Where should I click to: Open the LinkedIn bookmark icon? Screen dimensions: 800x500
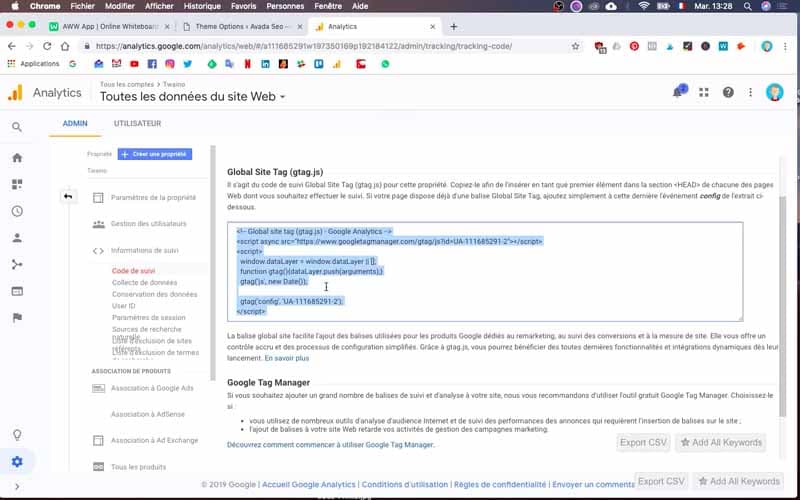265,64
